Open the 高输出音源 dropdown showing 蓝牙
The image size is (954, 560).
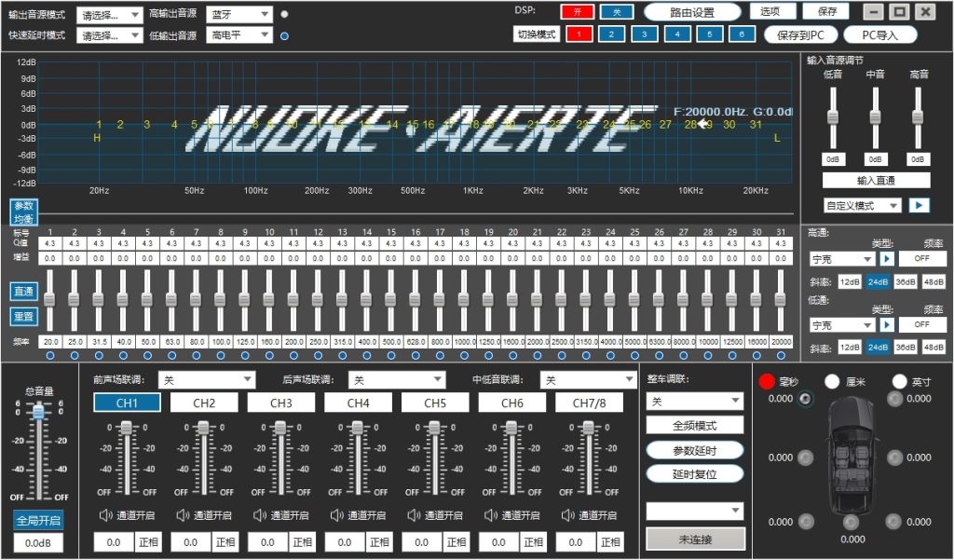point(239,14)
